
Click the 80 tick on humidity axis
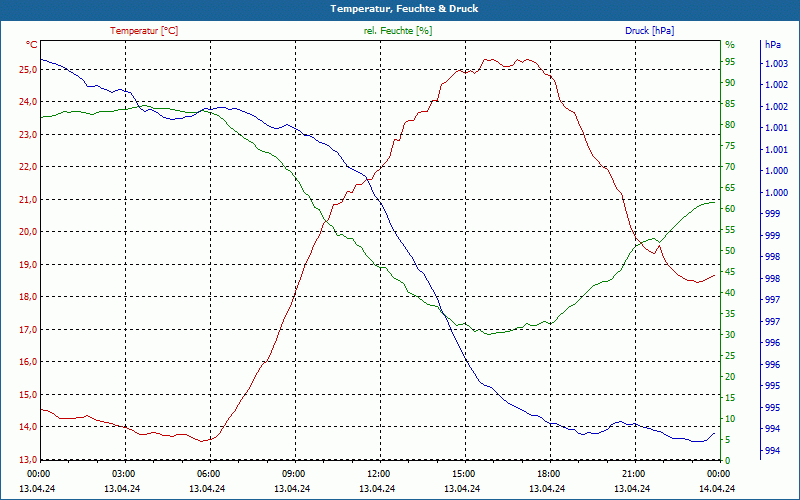(x=730, y=124)
